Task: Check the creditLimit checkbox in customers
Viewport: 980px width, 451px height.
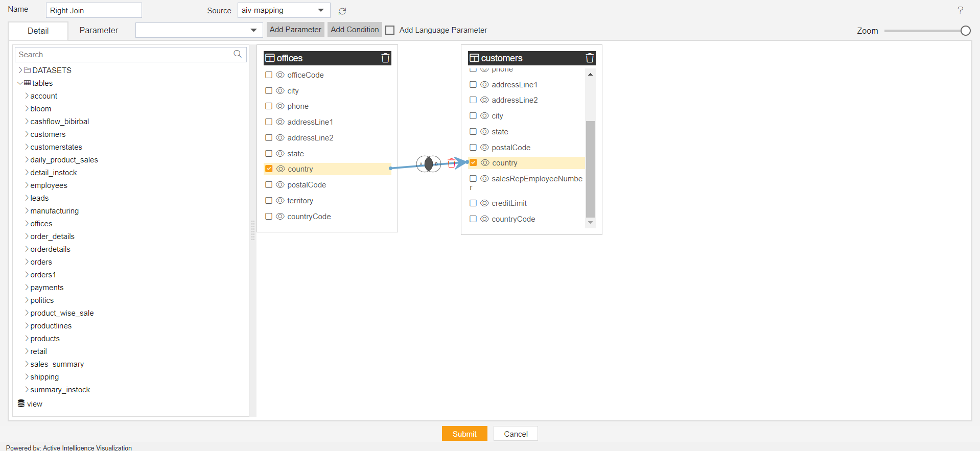Action: (x=473, y=203)
